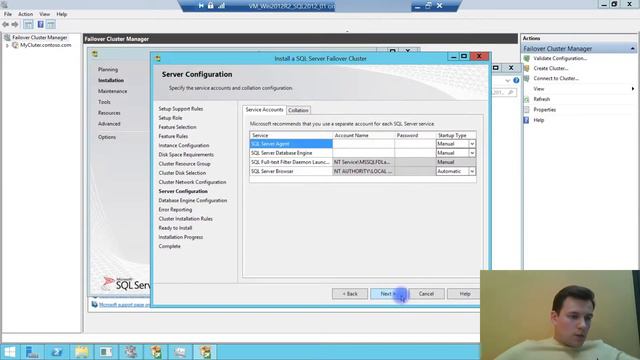Image resolution: width=640 pixels, height=360 pixels.
Task: Click the Create Cluster action icon
Action: click(x=527, y=68)
